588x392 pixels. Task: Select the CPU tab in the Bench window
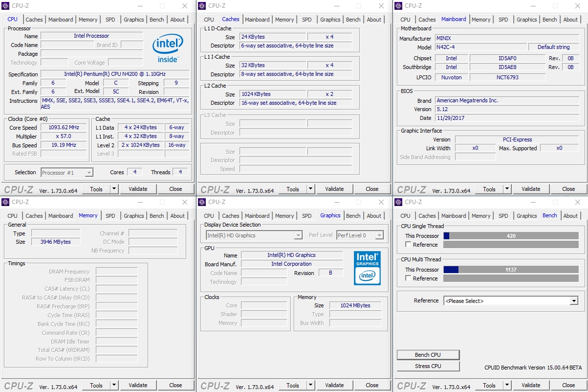406,216
